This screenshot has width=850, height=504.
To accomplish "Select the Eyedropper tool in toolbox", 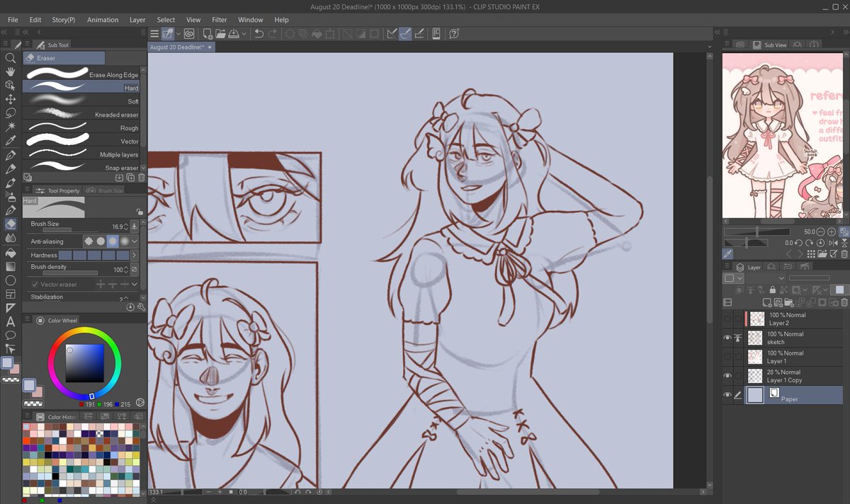I will tap(11, 140).
